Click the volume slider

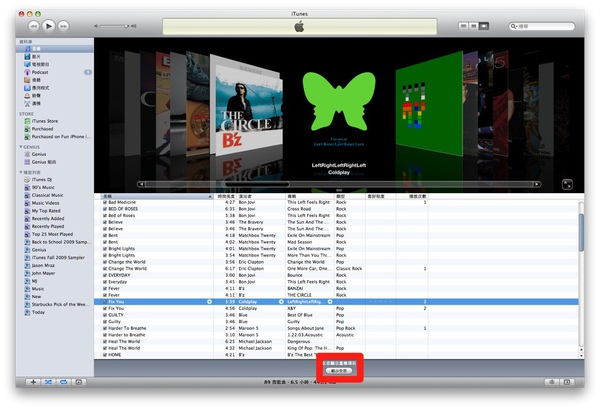point(113,26)
